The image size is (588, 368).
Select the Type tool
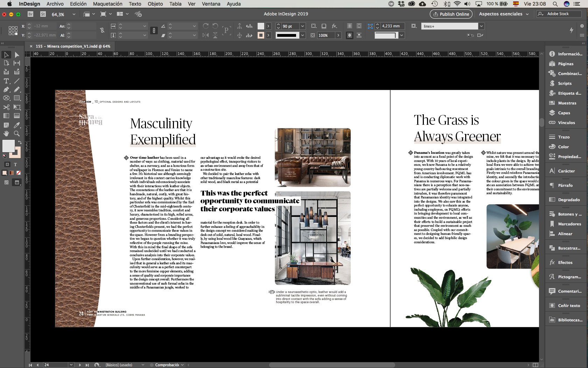pyautogui.click(x=6, y=81)
